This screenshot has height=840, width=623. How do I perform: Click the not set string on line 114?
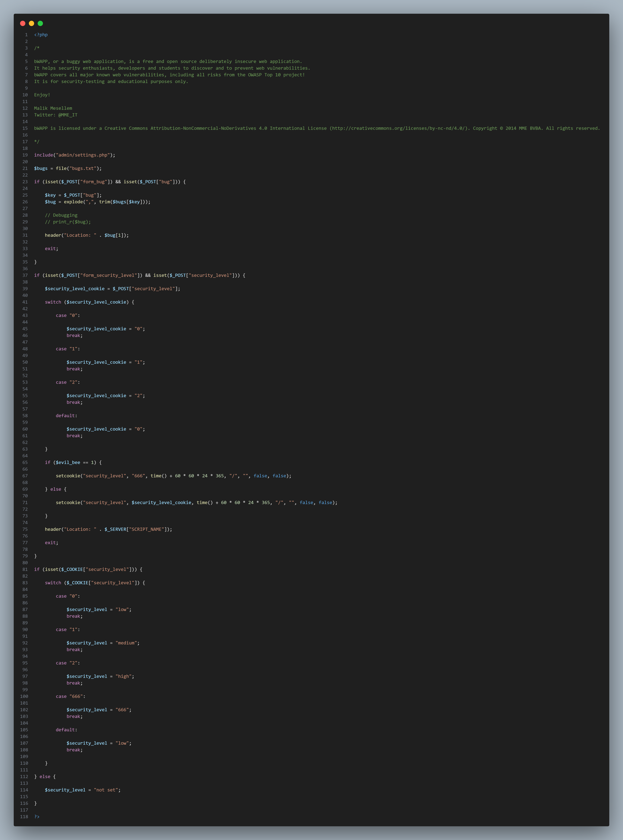[106, 790]
